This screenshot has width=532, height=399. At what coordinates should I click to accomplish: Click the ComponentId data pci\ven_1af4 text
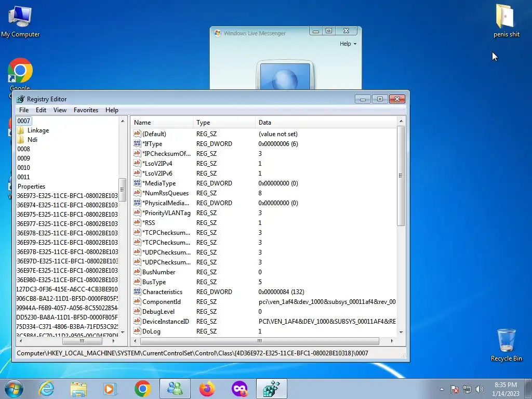327,302
